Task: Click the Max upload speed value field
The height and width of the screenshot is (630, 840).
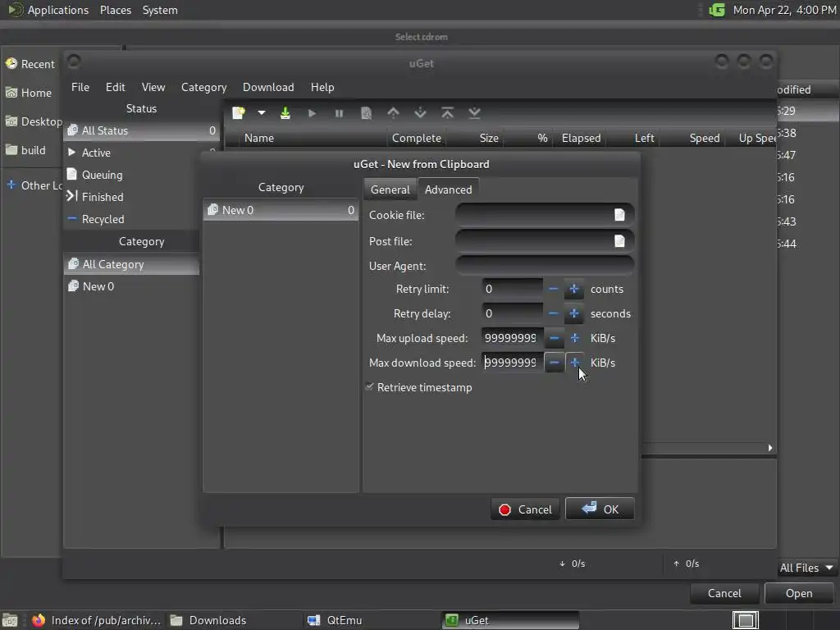Action: [x=512, y=338]
